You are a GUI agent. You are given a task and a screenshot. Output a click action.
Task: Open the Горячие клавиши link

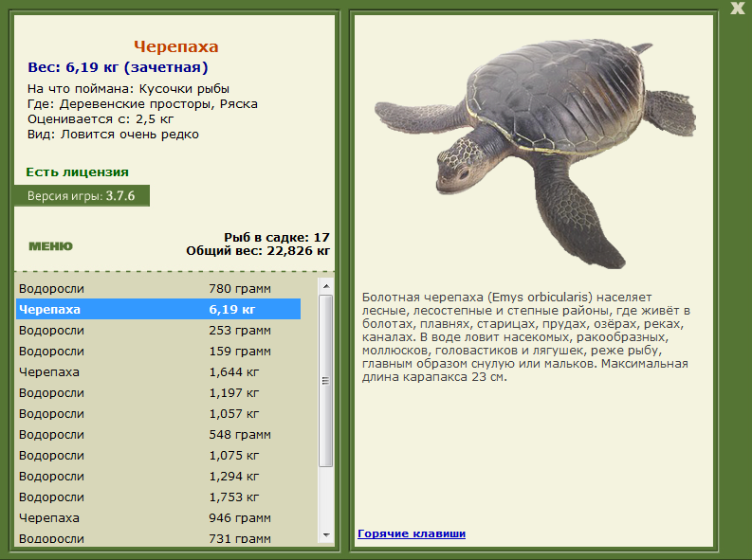point(412,533)
